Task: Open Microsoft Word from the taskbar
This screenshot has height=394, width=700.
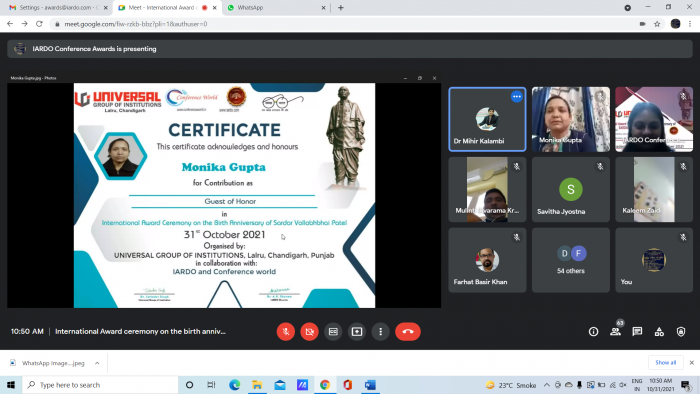Action: tap(370, 385)
